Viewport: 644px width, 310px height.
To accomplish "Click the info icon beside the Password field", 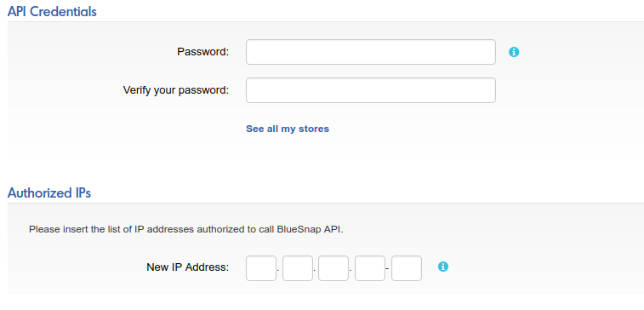I will (x=514, y=52).
